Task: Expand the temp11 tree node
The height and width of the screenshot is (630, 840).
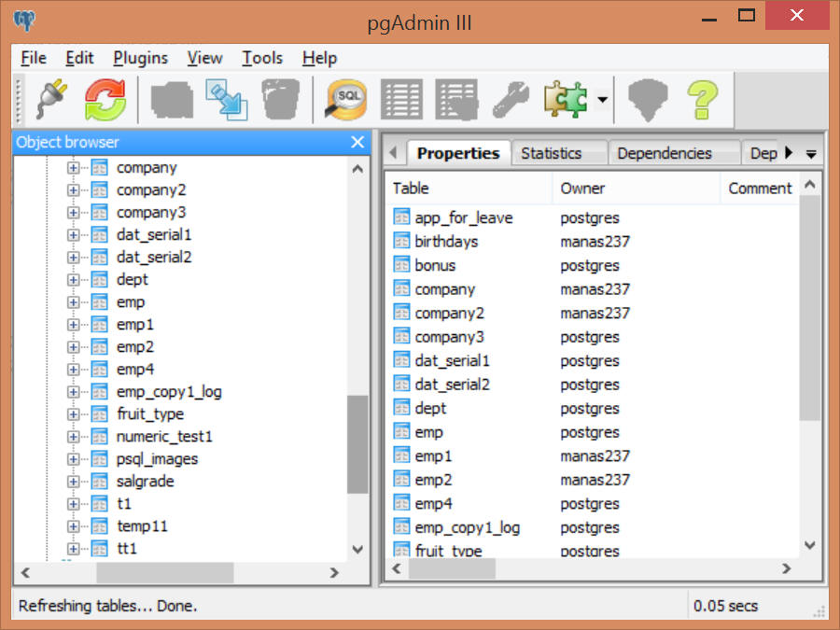Action: point(73,526)
